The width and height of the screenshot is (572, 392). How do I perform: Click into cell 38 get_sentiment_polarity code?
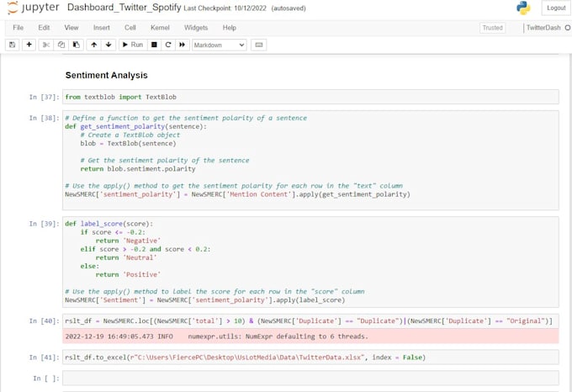pyautogui.click(x=310, y=160)
